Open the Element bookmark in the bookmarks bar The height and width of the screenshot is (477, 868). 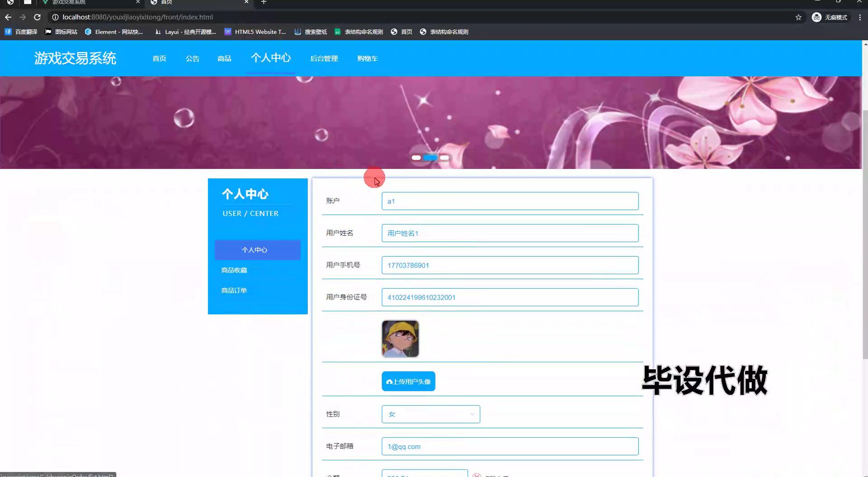[x=114, y=32]
